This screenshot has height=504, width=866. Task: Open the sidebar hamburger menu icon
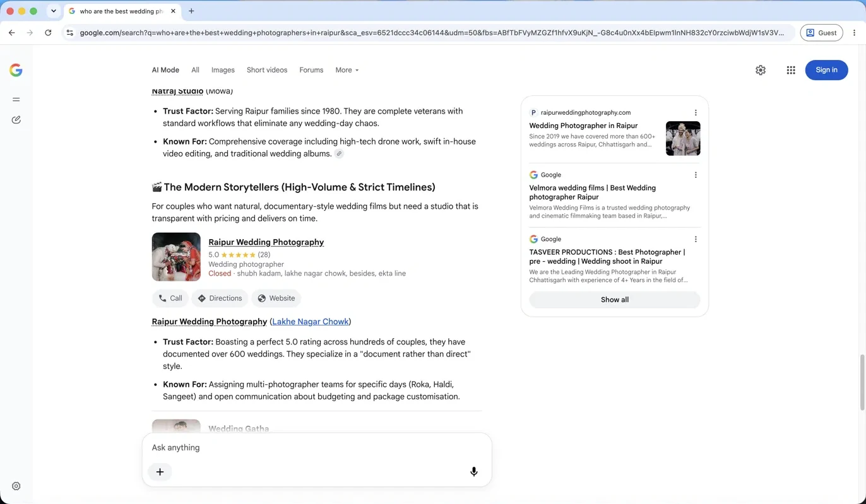tap(16, 100)
